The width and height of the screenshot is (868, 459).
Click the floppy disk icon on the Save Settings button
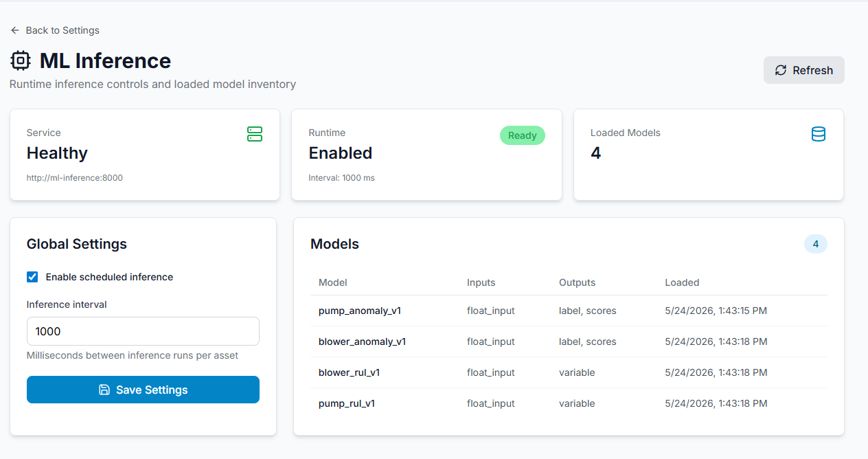tap(104, 390)
